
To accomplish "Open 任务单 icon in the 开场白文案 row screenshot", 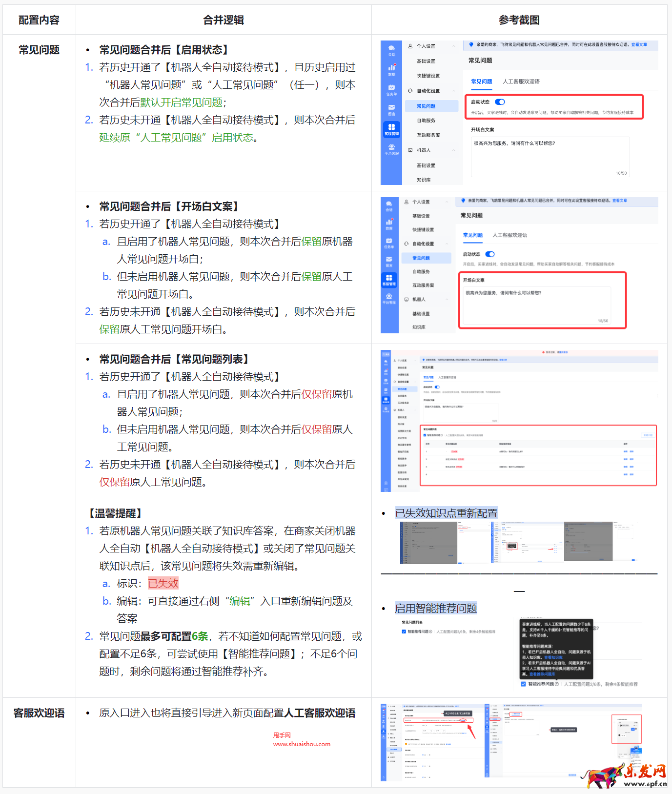I will pyautogui.click(x=389, y=241).
